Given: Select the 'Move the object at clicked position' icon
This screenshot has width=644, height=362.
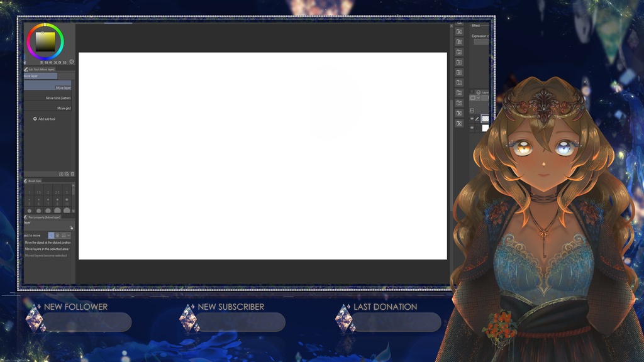Looking at the screenshot, I should click(x=51, y=234).
